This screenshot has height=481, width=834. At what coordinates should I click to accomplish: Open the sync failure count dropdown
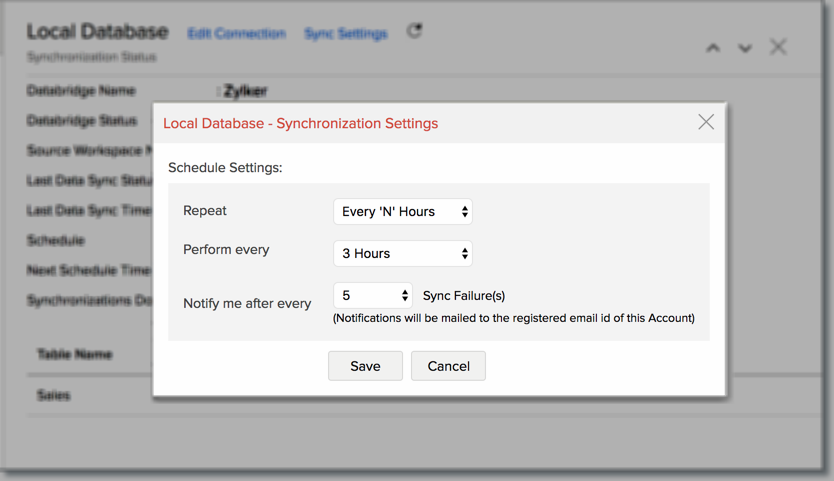(x=372, y=295)
